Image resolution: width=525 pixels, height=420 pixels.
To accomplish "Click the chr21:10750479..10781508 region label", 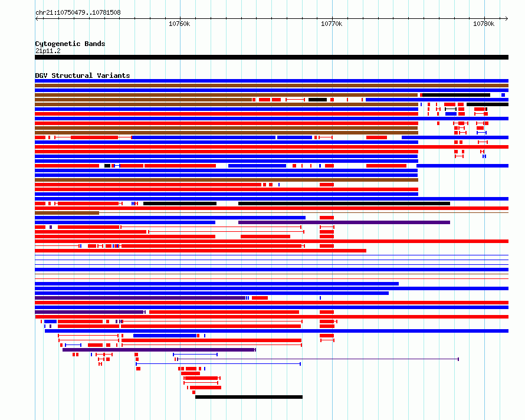I will (x=78, y=12).
